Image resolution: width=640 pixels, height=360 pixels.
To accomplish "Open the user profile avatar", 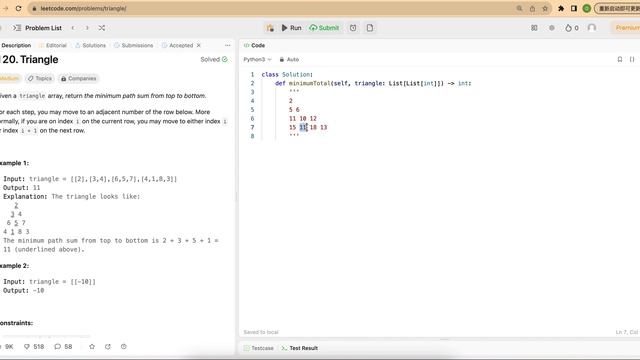I will click(592, 28).
